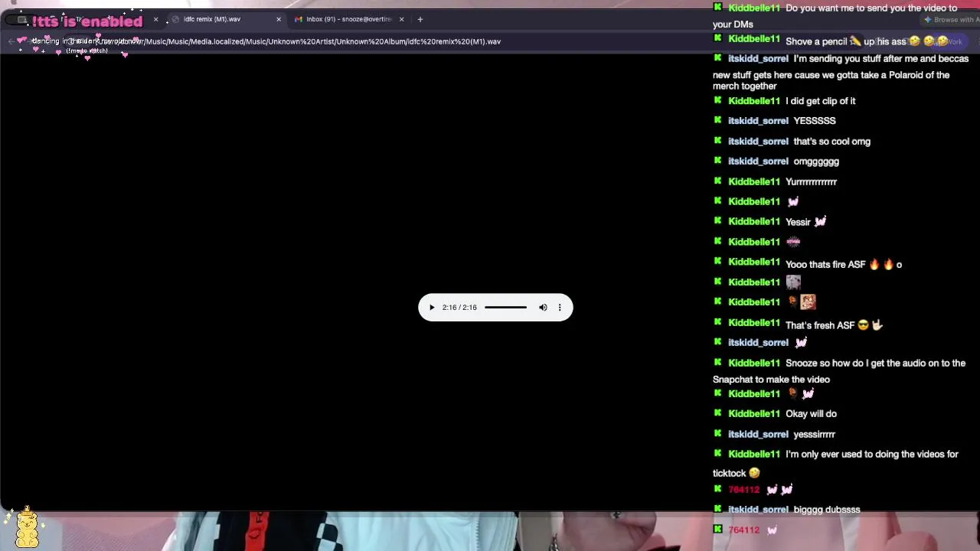Click username Kiddbelle11 on 'Okay will do' message

click(x=754, y=413)
